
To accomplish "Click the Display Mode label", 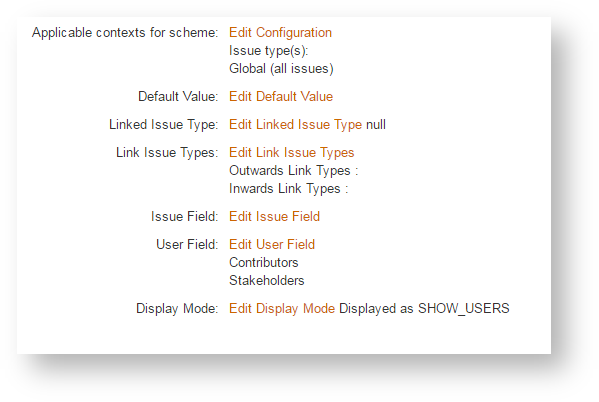I will (177, 309).
